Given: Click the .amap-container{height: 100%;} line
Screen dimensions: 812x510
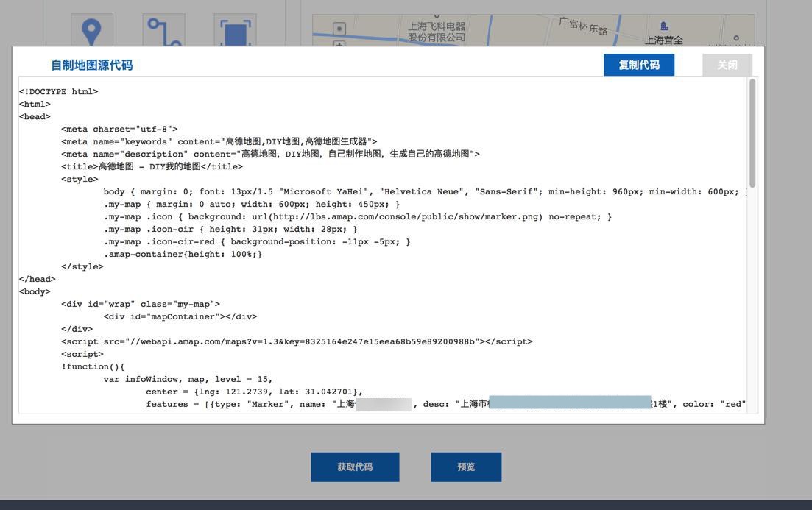Looking at the screenshot, I should tap(183, 254).
